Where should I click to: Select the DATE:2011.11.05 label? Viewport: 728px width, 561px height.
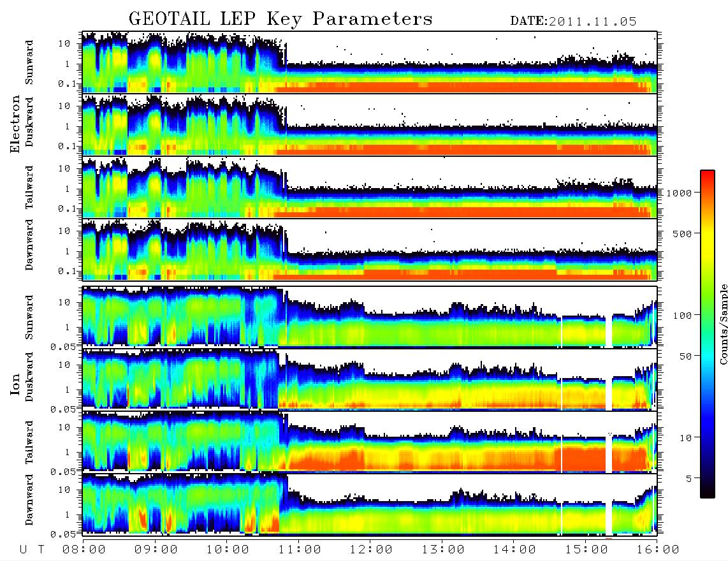pos(573,22)
